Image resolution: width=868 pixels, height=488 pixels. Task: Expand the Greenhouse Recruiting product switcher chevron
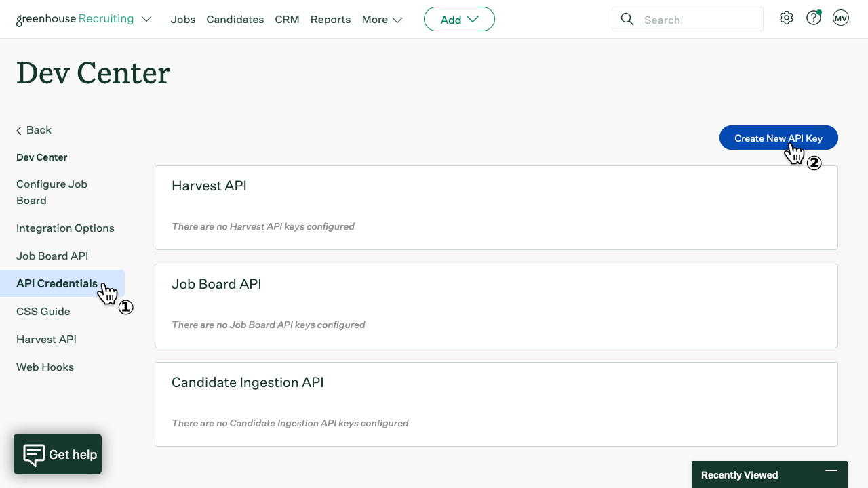(146, 19)
